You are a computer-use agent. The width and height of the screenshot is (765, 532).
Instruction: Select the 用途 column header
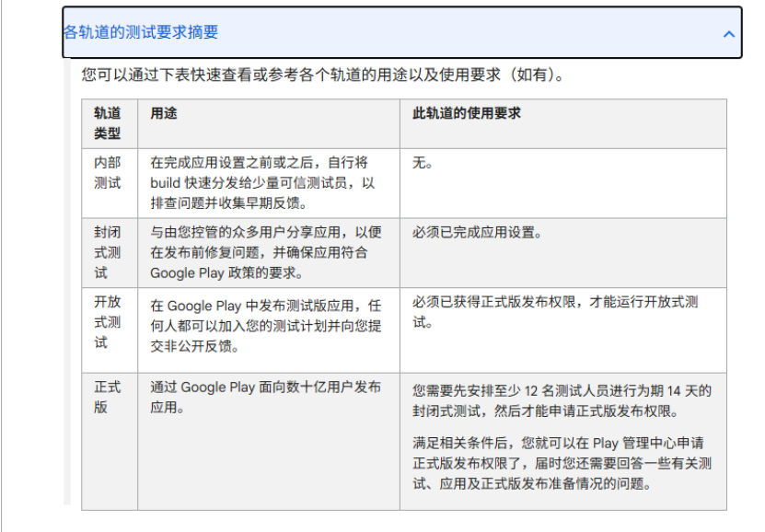164,113
